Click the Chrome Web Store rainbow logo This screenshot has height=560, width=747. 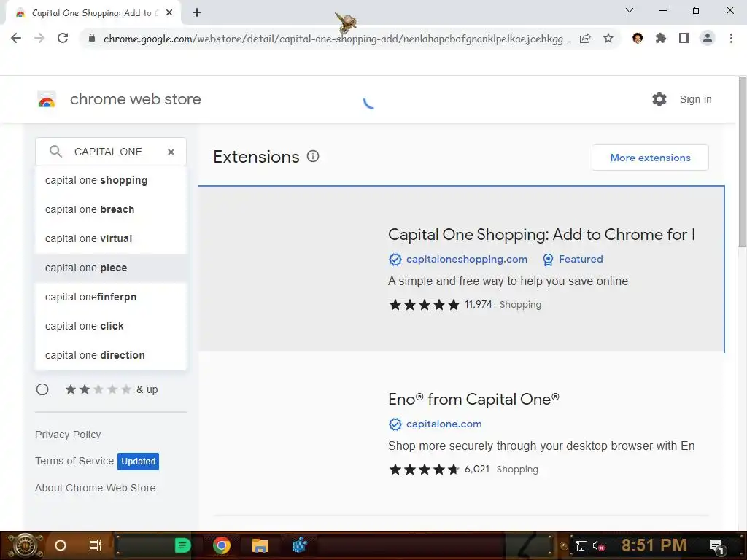coord(47,99)
